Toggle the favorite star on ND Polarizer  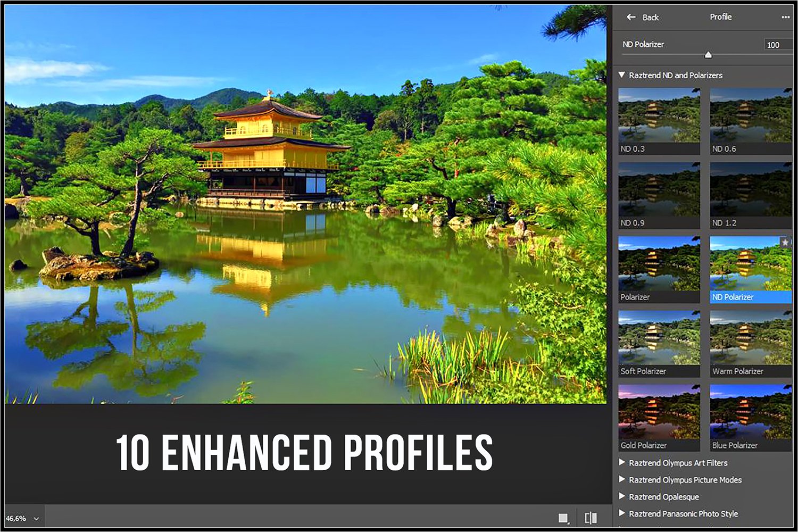(x=785, y=242)
